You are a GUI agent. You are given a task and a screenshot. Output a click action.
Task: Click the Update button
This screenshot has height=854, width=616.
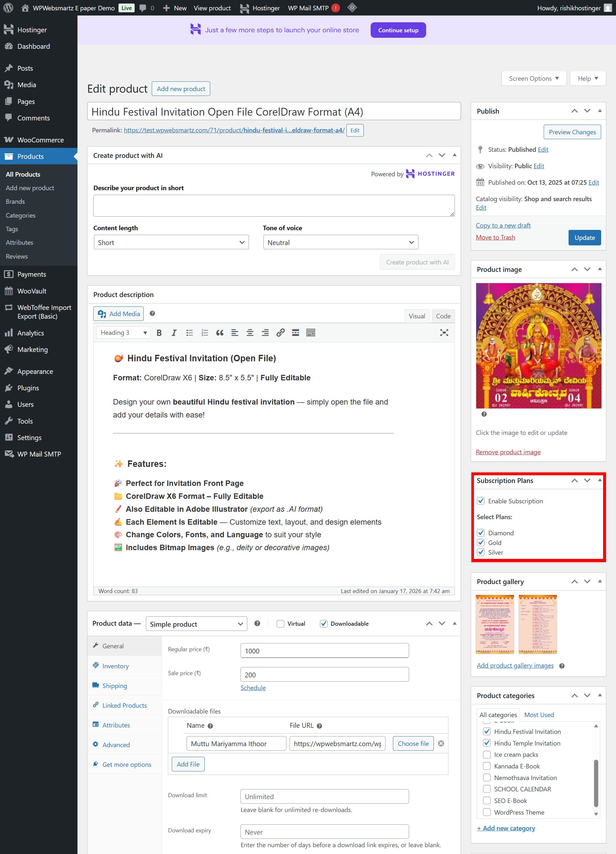tap(584, 238)
